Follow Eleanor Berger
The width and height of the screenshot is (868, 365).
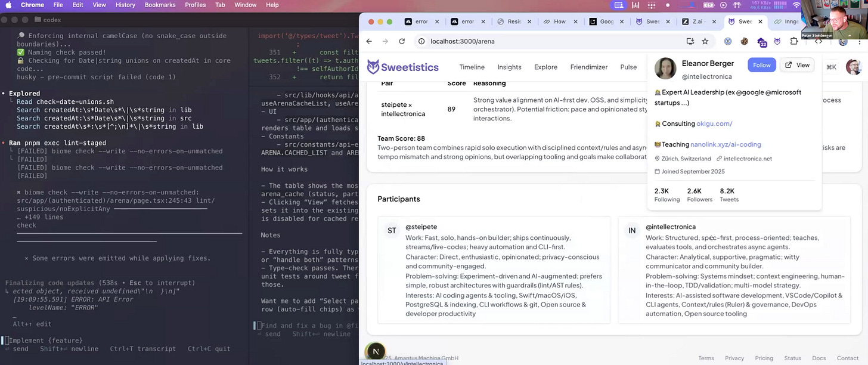pos(761,65)
